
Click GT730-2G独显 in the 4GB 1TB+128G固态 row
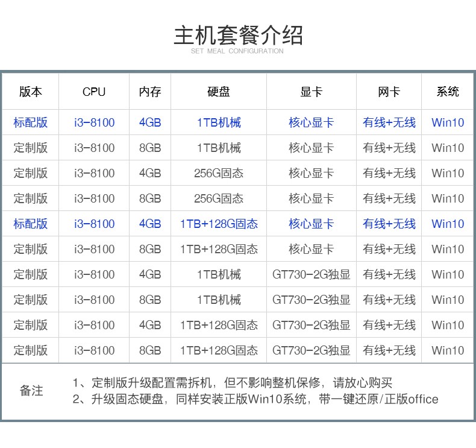tap(311, 325)
